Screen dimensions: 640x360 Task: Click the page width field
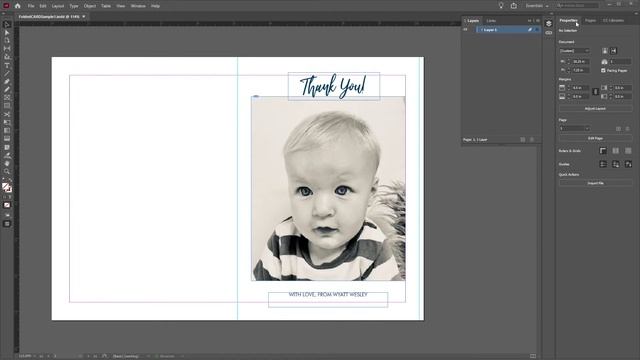580,62
